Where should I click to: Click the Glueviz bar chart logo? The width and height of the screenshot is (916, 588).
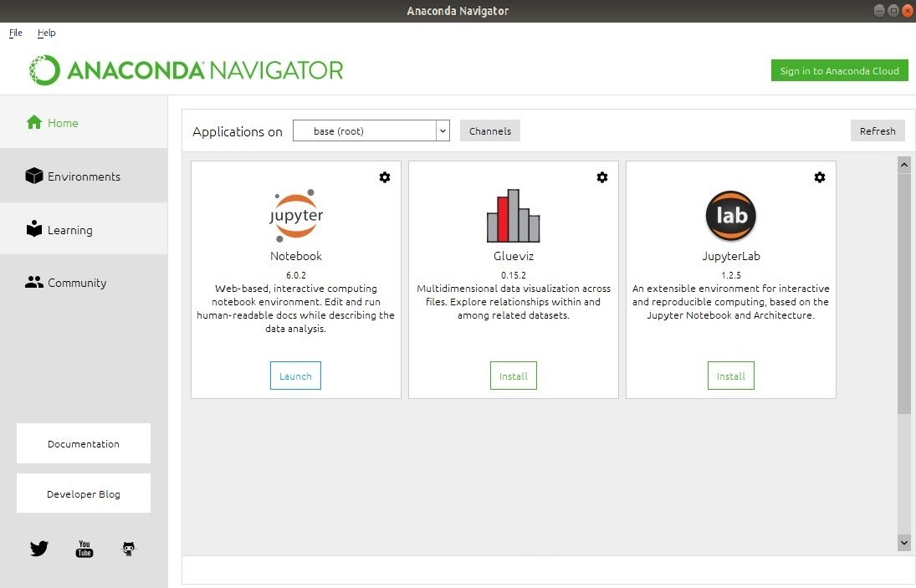[x=514, y=216]
